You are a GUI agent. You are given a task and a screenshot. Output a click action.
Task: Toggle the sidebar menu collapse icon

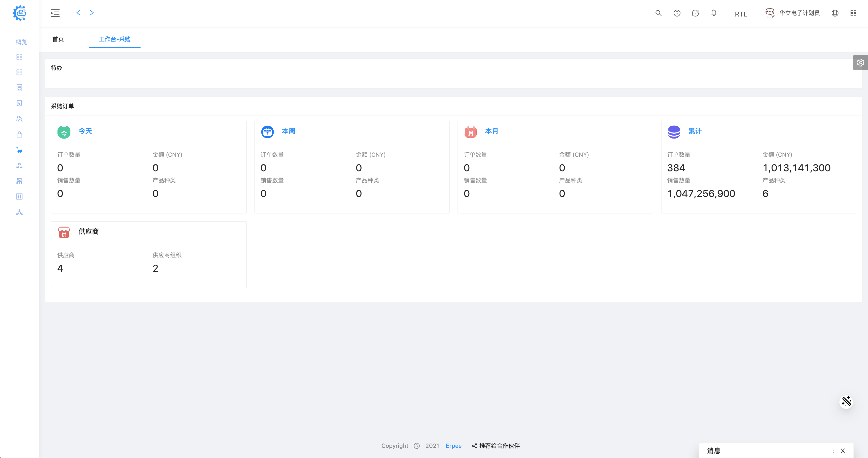click(x=55, y=13)
